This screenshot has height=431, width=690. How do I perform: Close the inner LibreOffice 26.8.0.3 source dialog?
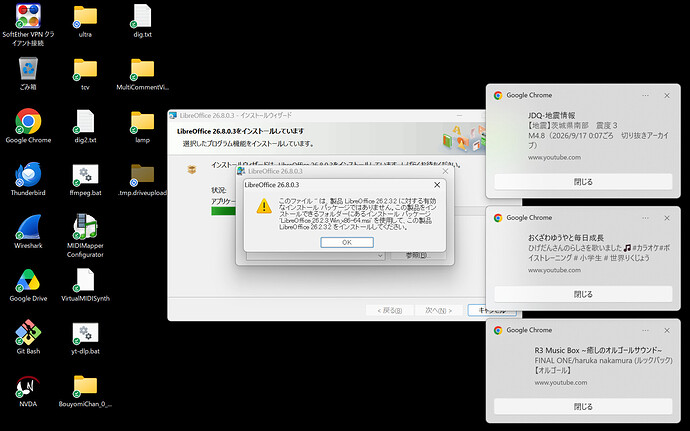(445, 171)
